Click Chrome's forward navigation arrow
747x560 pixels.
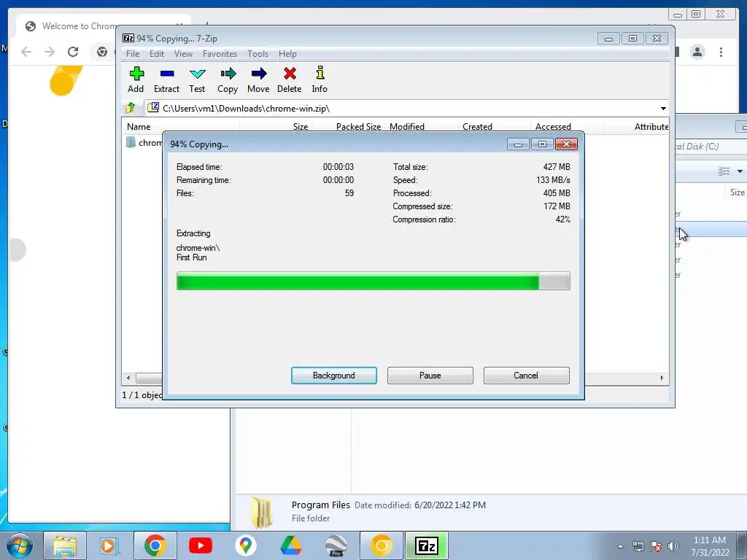tap(49, 52)
